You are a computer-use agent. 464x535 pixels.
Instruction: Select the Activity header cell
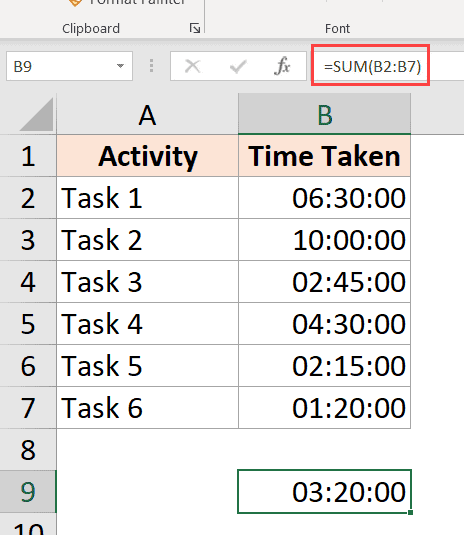coord(147,156)
